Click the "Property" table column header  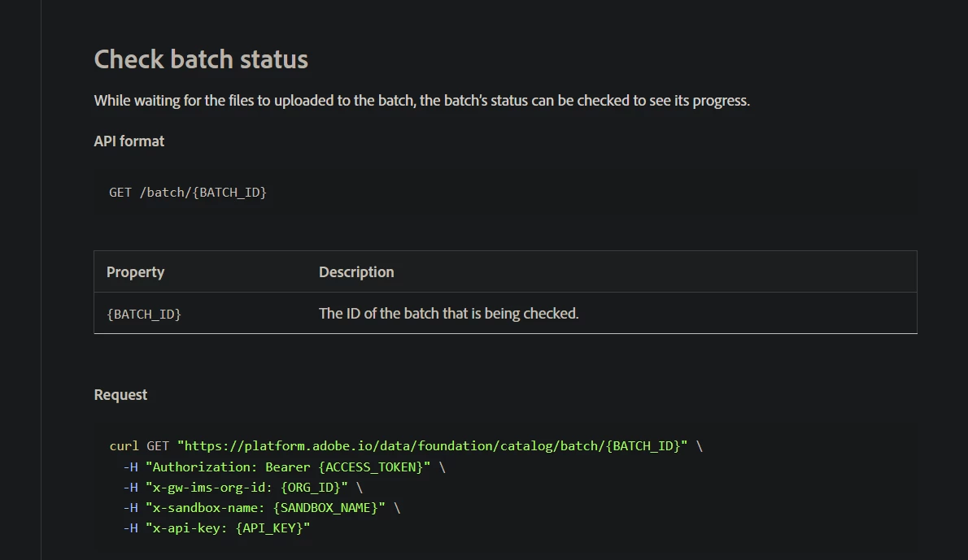[135, 272]
